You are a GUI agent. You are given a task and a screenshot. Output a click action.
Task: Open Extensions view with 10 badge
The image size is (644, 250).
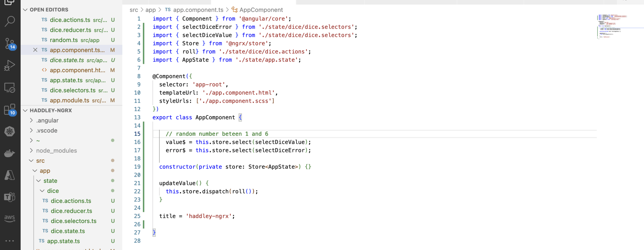9,110
